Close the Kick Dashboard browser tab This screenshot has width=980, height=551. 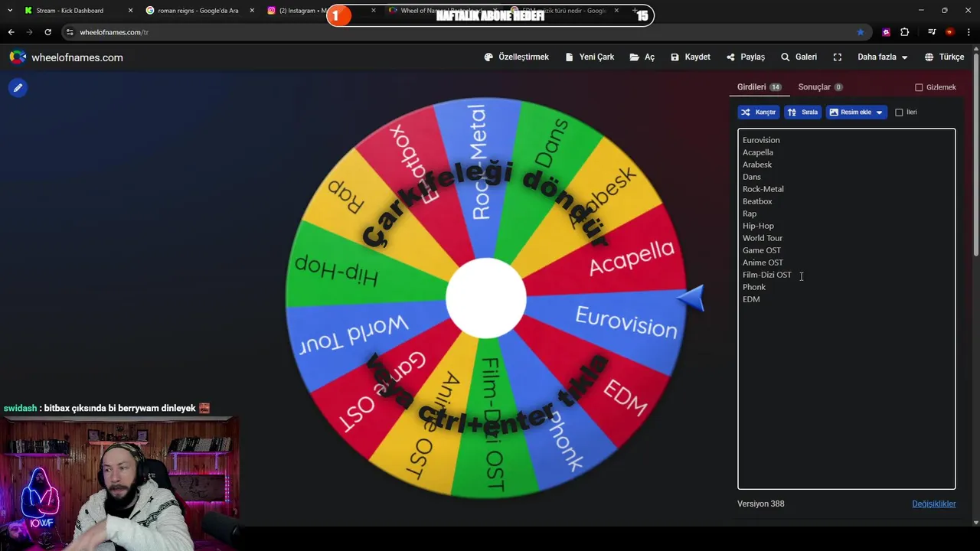(x=130, y=11)
